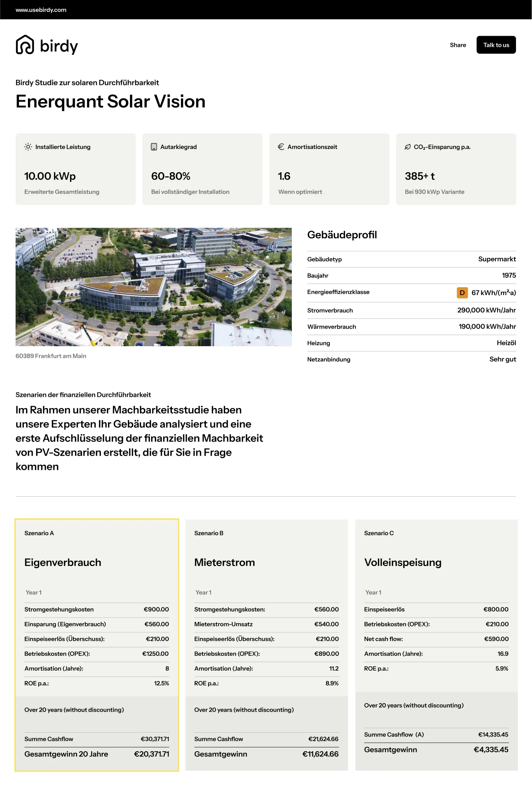The height and width of the screenshot is (787, 532).
Task: Click the Bei vollständiger Installation caption
Action: pos(190,192)
